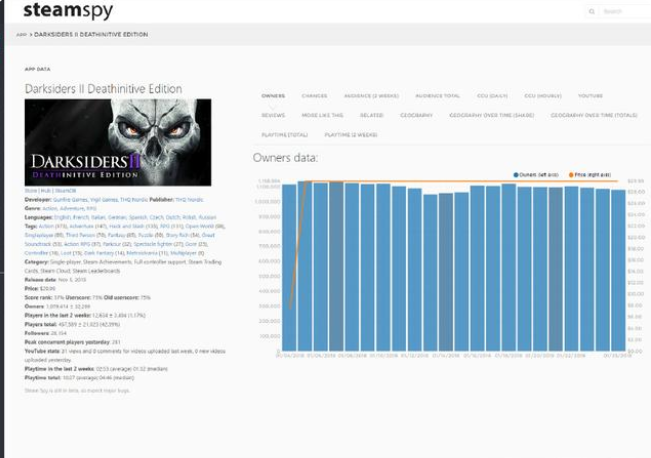Click the orange price line's rising segment
This screenshot has width=651, height=458.
(298, 245)
